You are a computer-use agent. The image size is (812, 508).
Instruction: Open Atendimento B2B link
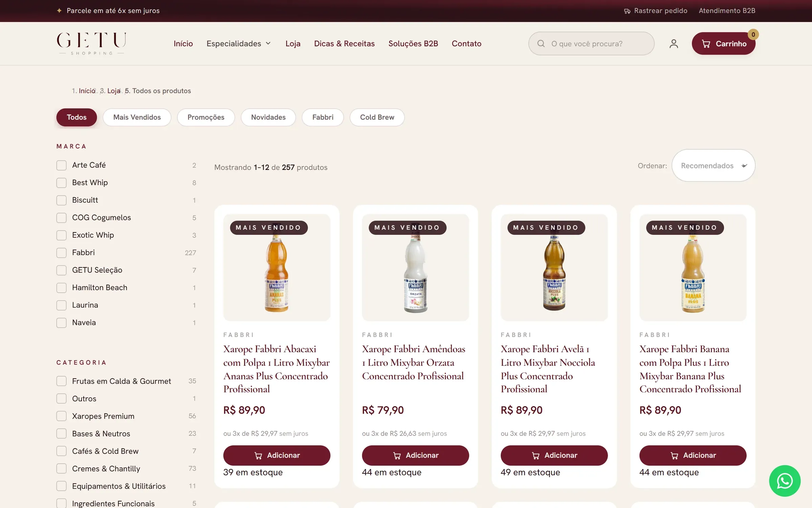click(727, 11)
